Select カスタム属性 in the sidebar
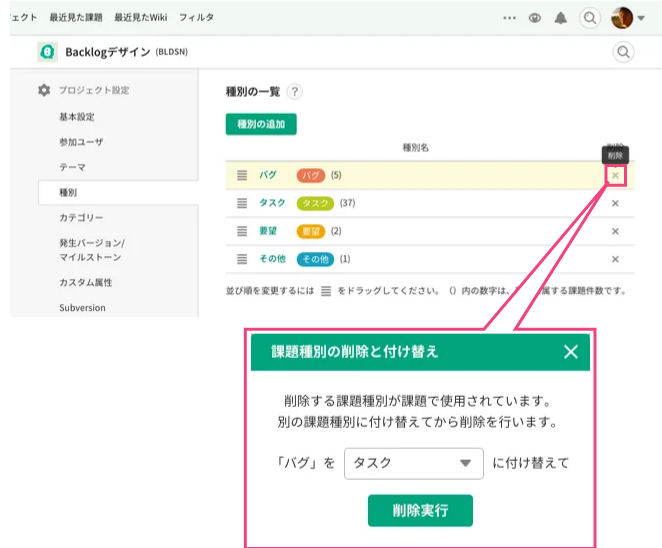The width and height of the screenshot is (662, 548). 86,282
